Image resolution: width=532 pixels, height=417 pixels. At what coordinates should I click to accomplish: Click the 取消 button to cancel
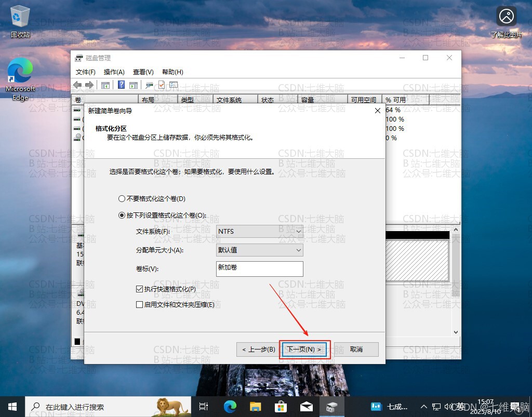[356, 349]
